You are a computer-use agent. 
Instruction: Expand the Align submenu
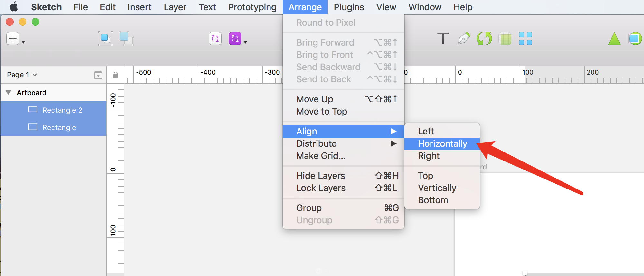tap(343, 131)
